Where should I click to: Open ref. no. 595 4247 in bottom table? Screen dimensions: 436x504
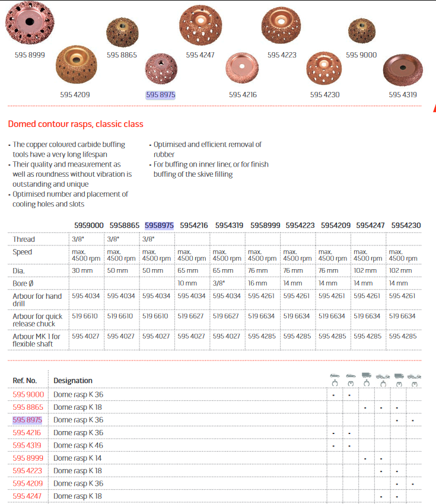27,496
